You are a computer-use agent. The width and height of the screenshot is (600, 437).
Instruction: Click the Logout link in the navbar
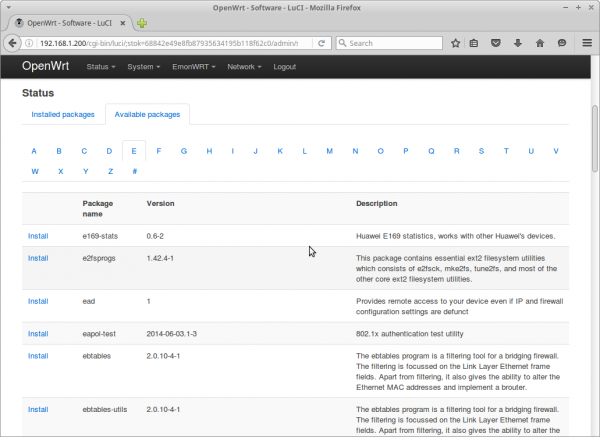click(284, 67)
